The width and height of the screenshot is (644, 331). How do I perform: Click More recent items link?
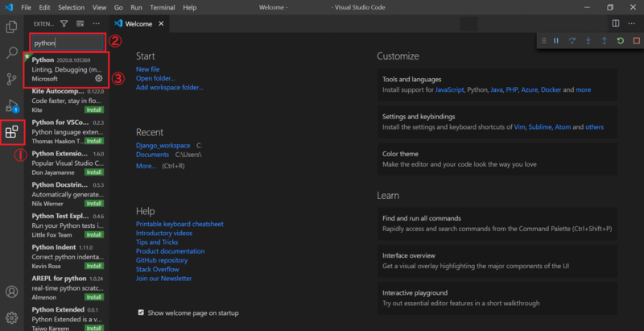[x=146, y=166]
